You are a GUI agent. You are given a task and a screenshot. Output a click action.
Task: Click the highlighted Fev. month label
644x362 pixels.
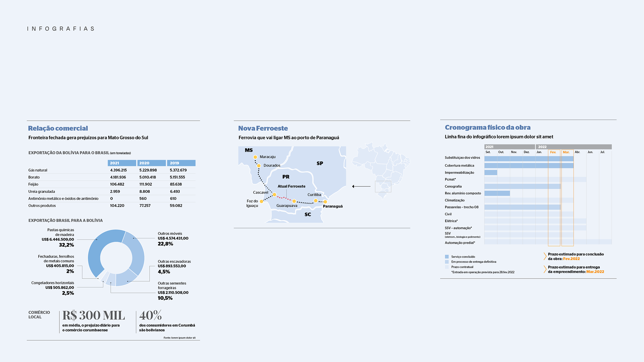pyautogui.click(x=553, y=152)
